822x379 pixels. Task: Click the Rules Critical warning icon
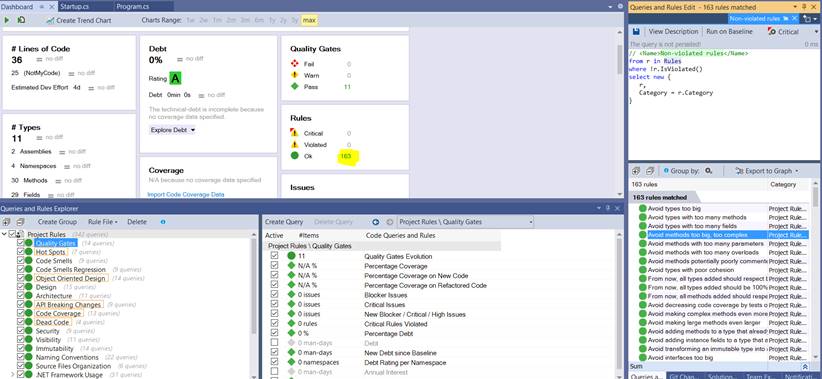(x=295, y=133)
